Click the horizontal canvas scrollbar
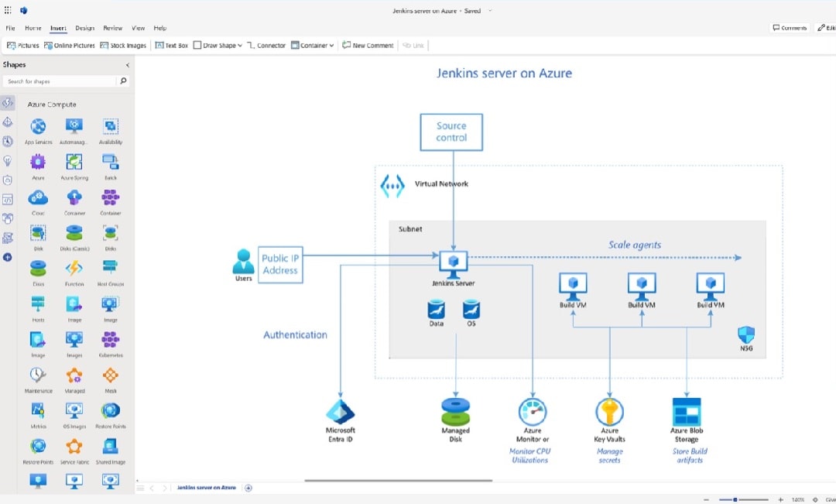This screenshot has width=836, height=504. (399, 481)
